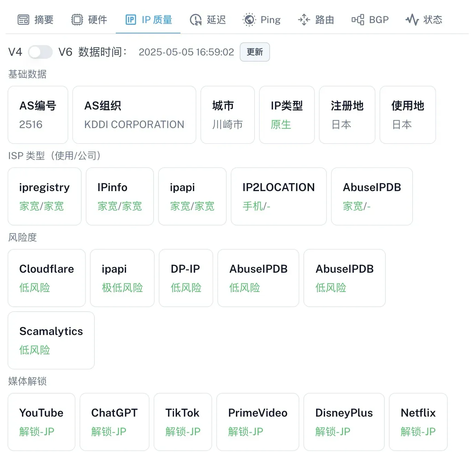Click the ISP 类型 section heading
The image size is (476, 460).
[54, 156]
